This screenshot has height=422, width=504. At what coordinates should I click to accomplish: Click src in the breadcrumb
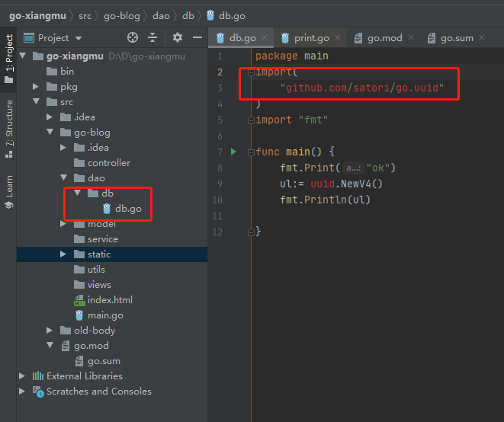(85, 16)
